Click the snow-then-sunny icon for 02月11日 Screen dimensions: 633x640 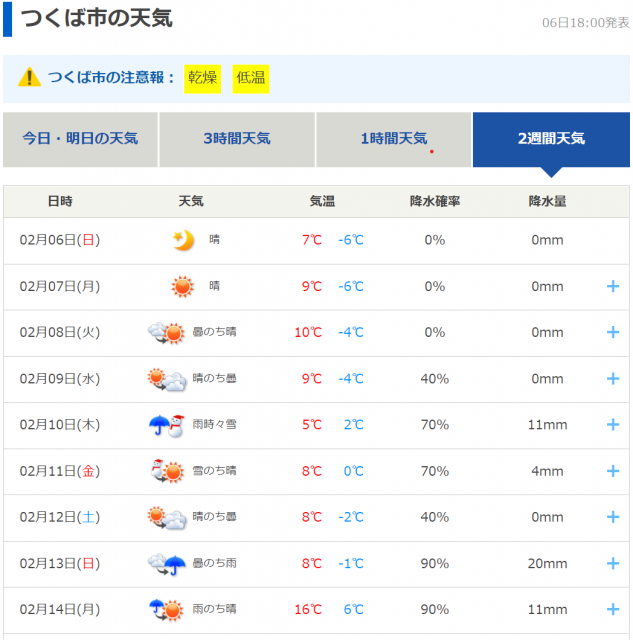point(166,471)
